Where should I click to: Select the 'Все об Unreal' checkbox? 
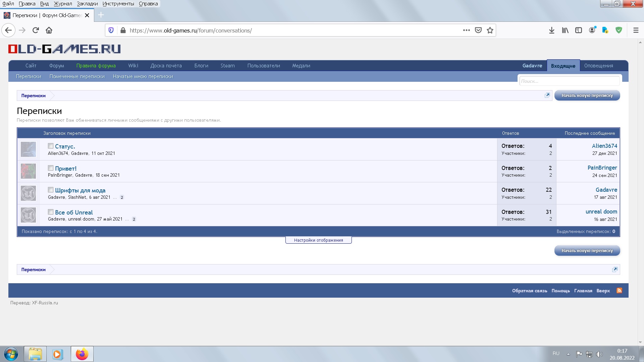pos(51,212)
